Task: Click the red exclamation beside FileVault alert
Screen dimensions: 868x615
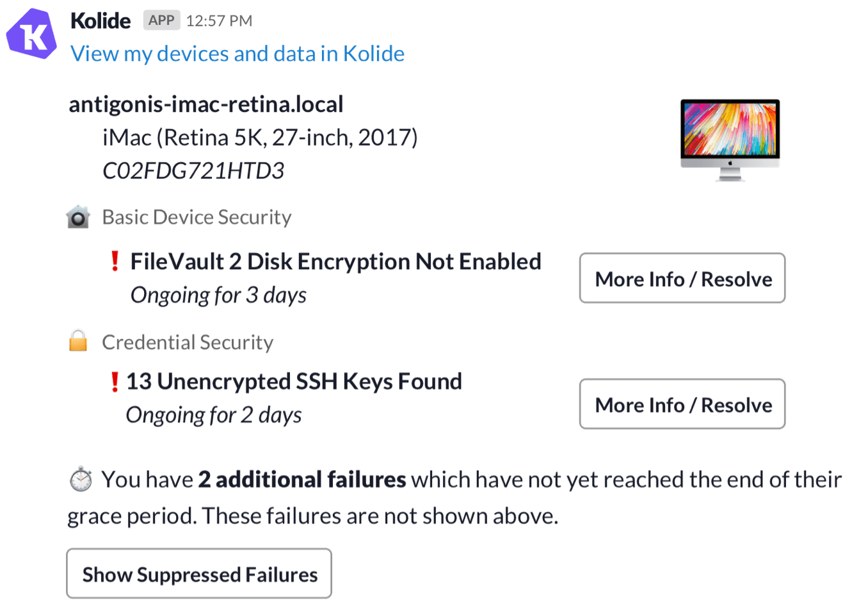Action: pyautogui.click(x=115, y=261)
